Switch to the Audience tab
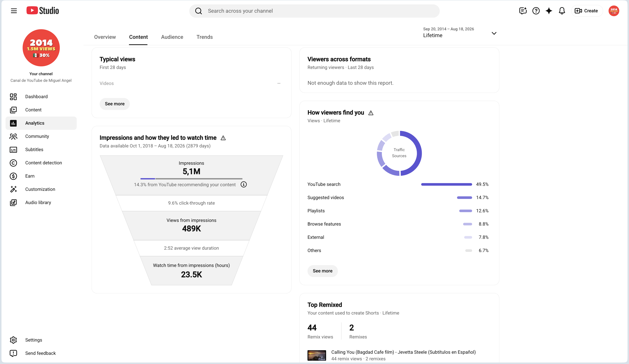This screenshot has height=364, width=629. (x=172, y=37)
